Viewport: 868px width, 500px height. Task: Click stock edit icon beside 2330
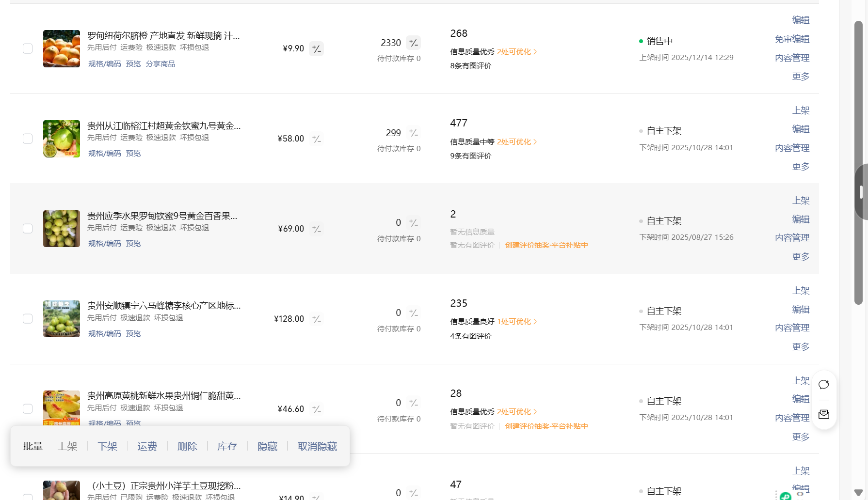click(414, 43)
